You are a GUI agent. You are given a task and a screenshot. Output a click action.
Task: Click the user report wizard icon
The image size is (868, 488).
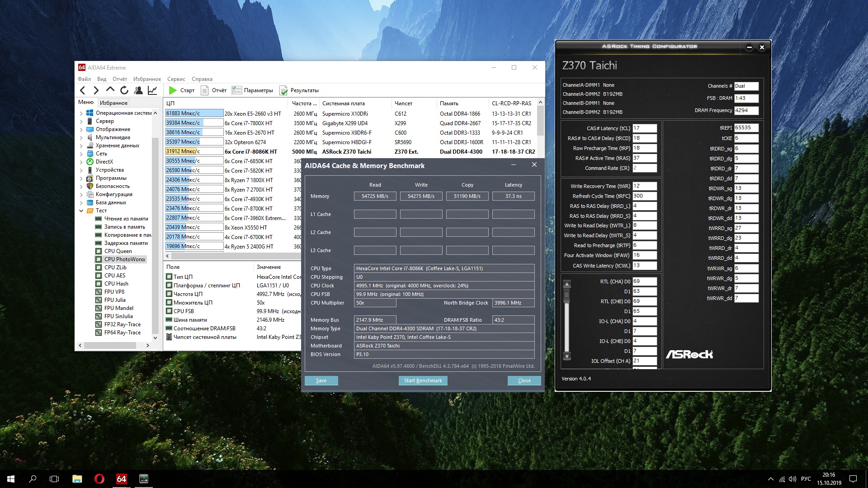point(138,90)
